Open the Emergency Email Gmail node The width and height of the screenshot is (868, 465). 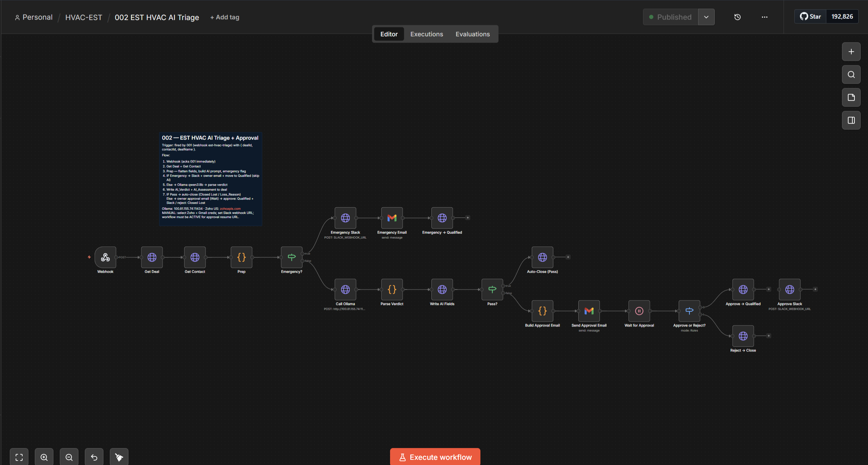[x=392, y=218]
